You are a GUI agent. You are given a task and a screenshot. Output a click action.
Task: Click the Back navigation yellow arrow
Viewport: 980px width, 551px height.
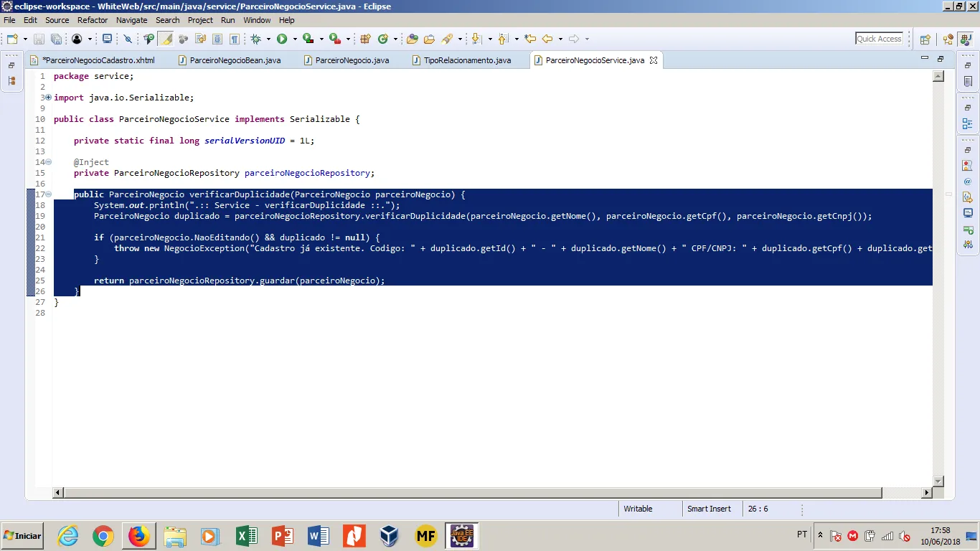[547, 39]
